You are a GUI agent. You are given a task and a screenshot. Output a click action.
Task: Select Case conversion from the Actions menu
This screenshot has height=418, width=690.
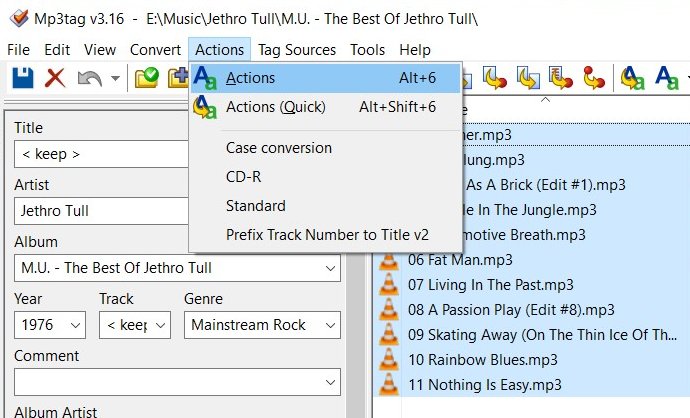[278, 148]
